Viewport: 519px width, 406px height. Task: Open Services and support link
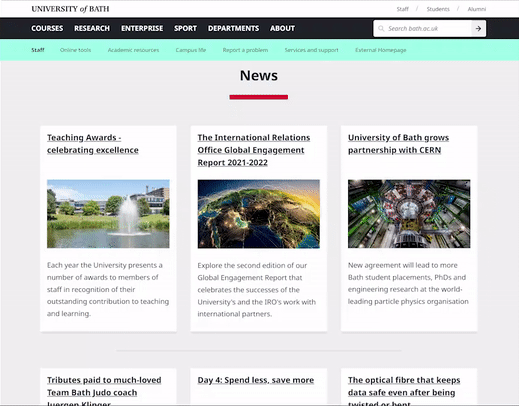(x=311, y=50)
